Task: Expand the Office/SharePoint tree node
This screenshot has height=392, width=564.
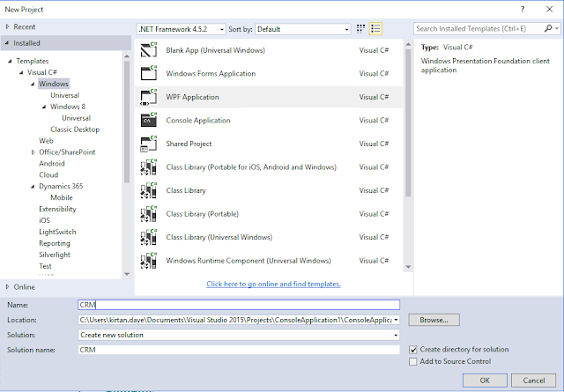Action: click(x=33, y=152)
